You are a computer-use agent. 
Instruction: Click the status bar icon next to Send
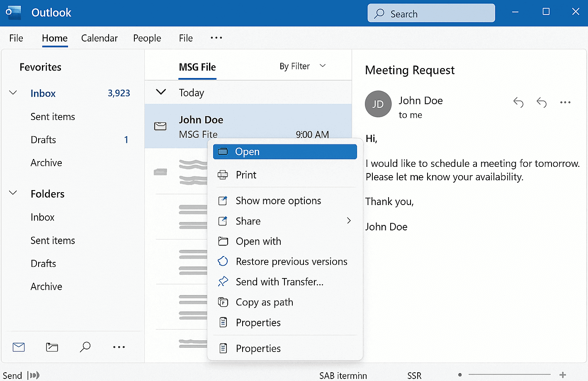[x=34, y=376]
